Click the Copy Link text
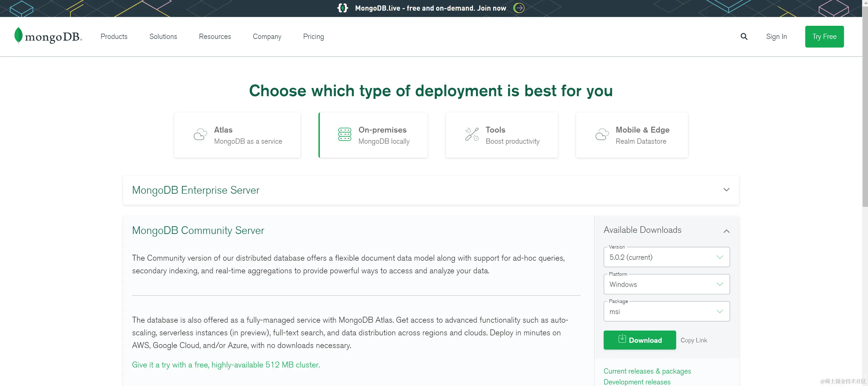The width and height of the screenshot is (868, 386). tap(693, 341)
